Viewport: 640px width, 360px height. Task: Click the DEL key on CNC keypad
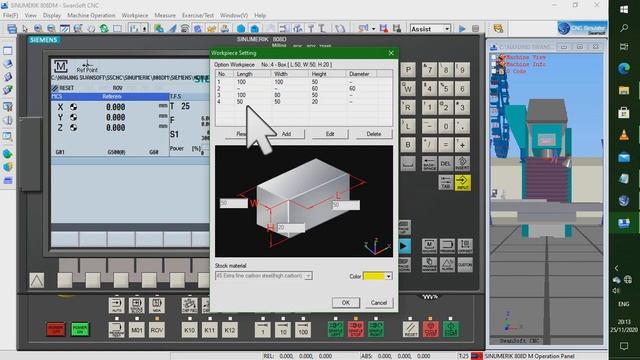coord(445,164)
